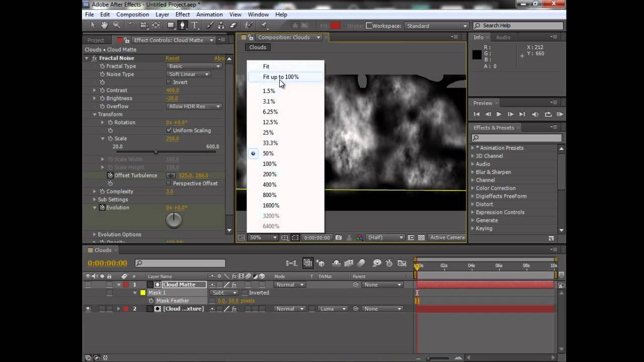Play the preview
Image resolution: width=644 pixels, height=362 pixels.
click(x=499, y=115)
